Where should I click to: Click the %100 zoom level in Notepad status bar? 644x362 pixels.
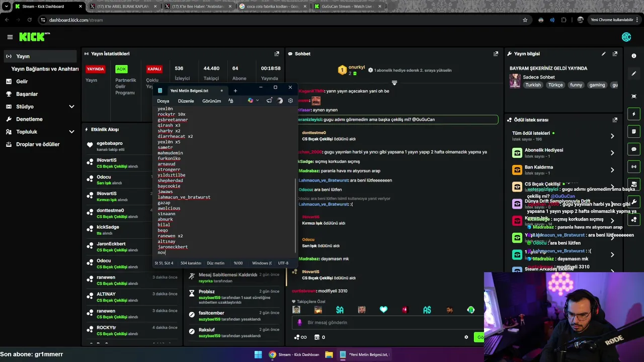238,263
